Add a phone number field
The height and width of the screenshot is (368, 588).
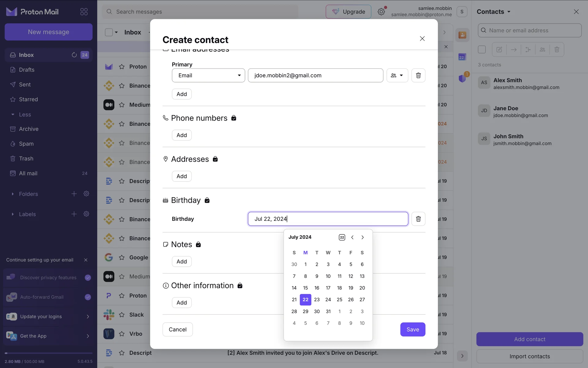182,135
